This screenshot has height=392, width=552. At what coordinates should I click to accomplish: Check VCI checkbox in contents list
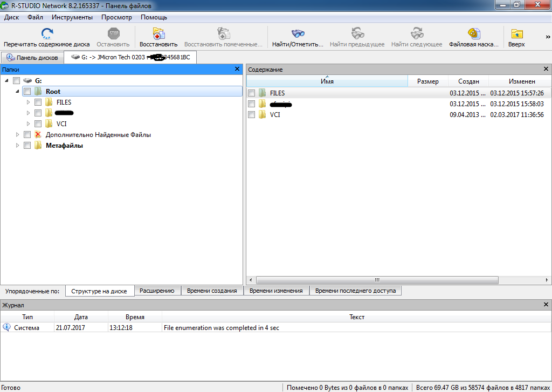click(x=251, y=114)
